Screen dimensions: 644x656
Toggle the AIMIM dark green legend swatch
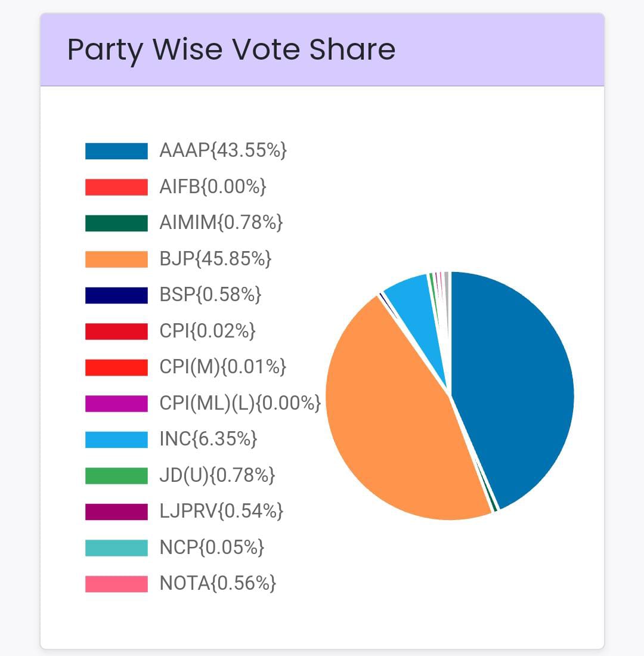pos(116,223)
